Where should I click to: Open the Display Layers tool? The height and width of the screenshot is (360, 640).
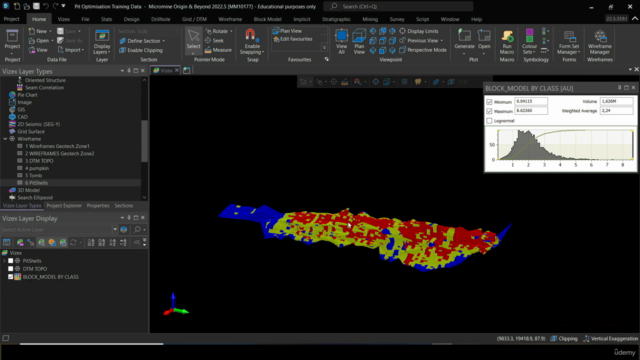tap(102, 42)
